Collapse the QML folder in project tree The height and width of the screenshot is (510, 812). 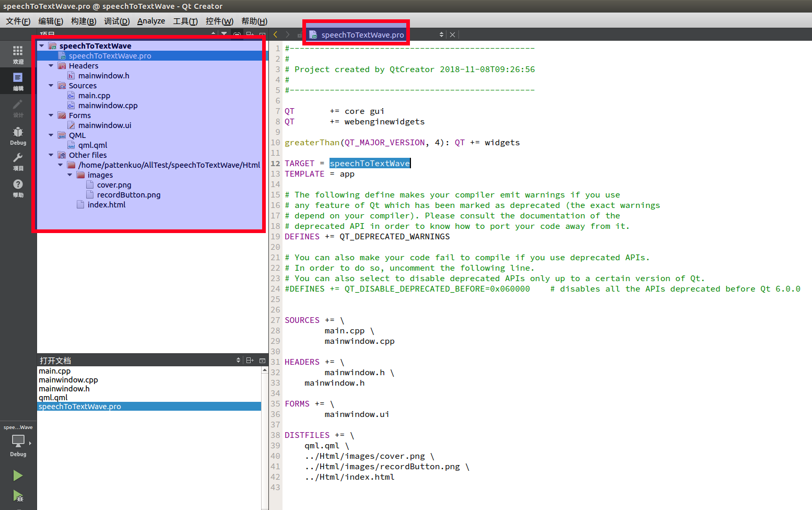pyautogui.click(x=51, y=135)
